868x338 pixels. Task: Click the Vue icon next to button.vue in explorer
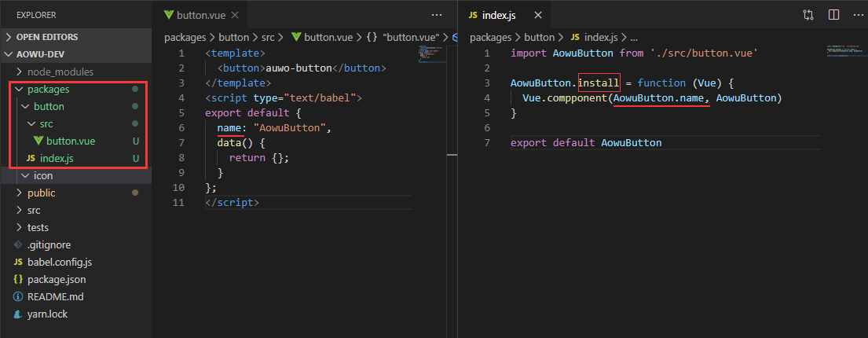tap(38, 141)
